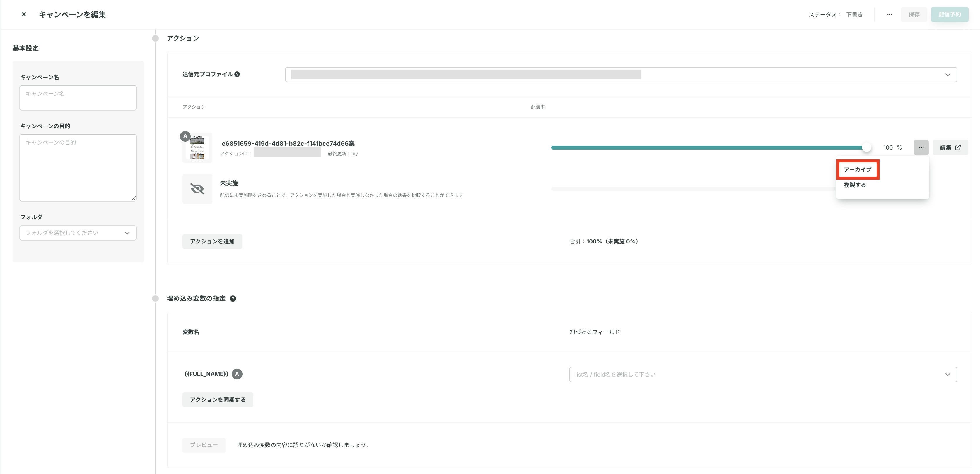Toggle the action row ellipsis menu button
Screen dimensions: 980x474
pyautogui.click(x=921, y=147)
